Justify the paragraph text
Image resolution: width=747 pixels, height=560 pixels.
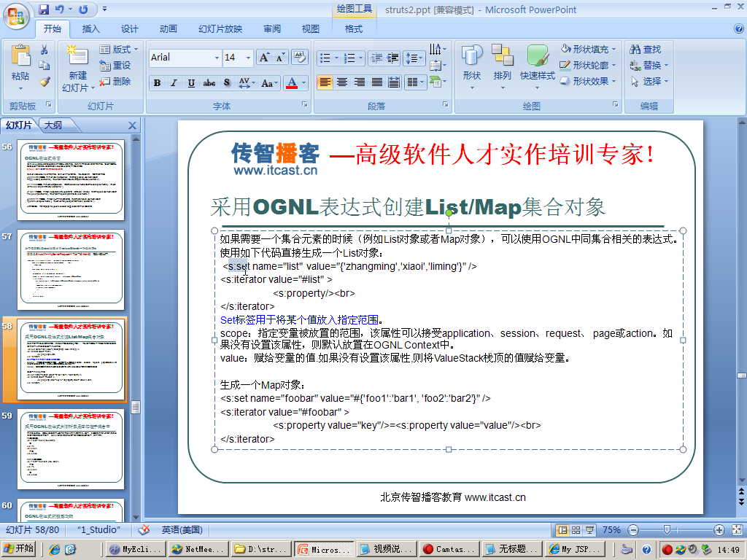point(377,82)
